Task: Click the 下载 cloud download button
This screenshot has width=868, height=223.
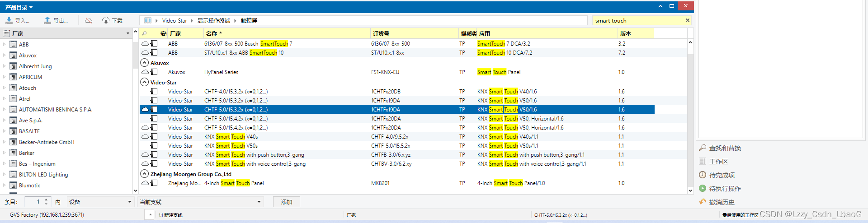Action: pyautogui.click(x=112, y=20)
